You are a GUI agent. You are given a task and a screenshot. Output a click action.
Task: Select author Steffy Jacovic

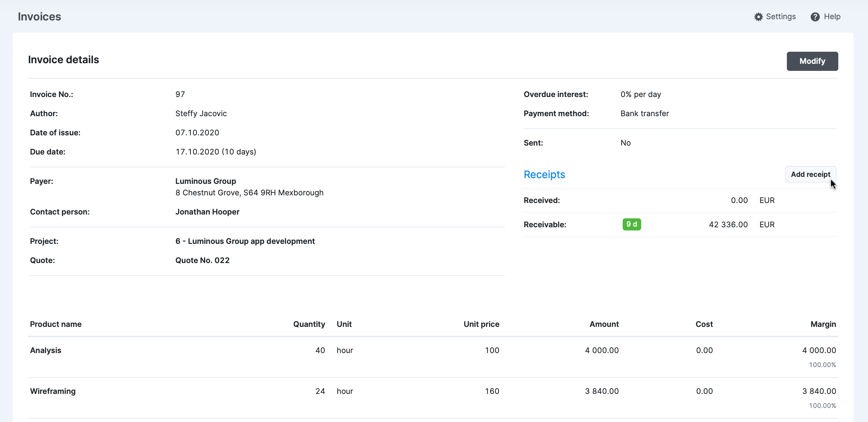[201, 114]
